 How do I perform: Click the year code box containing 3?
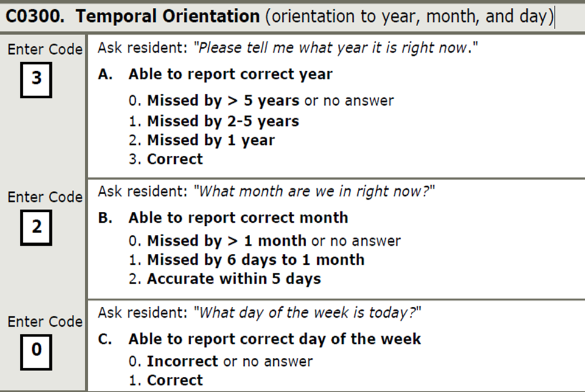tap(36, 79)
